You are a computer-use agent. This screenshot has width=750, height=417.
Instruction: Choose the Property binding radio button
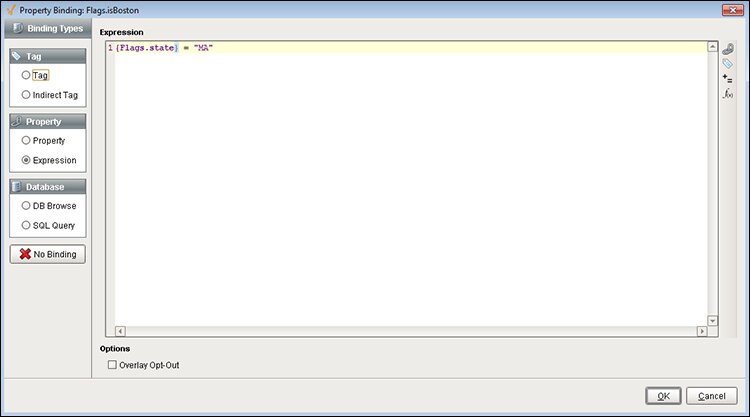(26, 140)
